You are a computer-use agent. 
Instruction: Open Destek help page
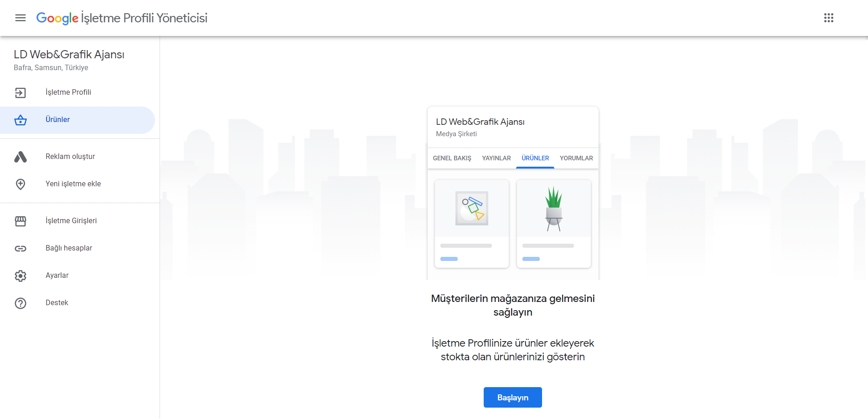click(77, 303)
